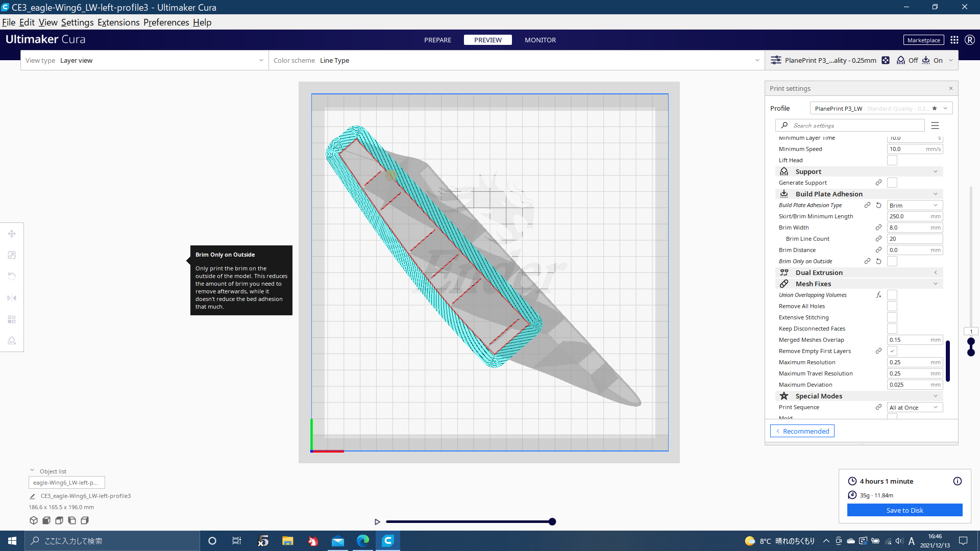The width and height of the screenshot is (980, 551).
Task: Click the search settings input field
Action: pyautogui.click(x=849, y=125)
